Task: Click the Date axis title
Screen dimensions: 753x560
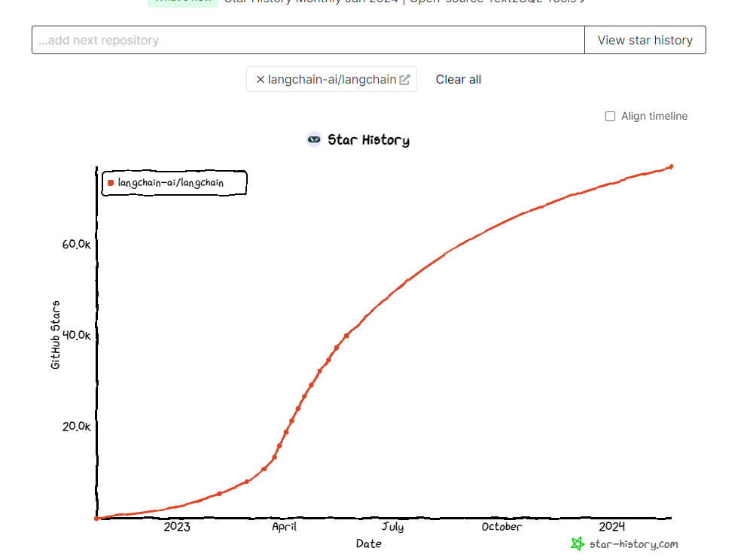Action: point(368,543)
